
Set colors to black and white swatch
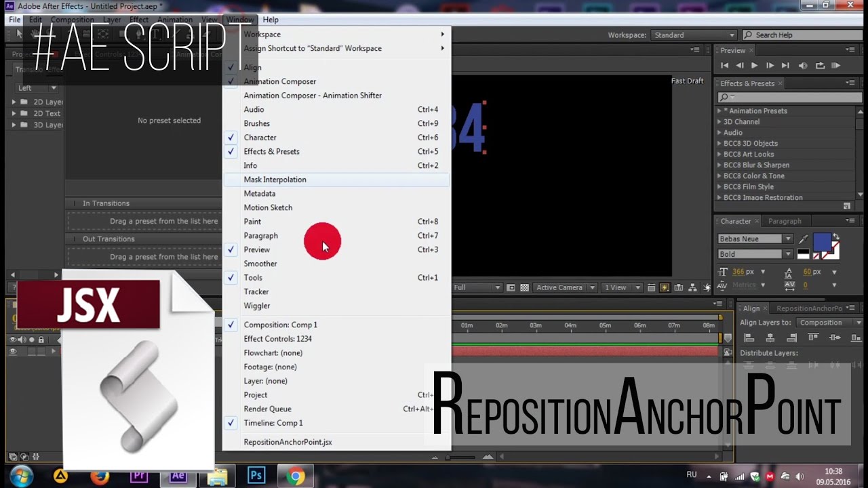803,254
